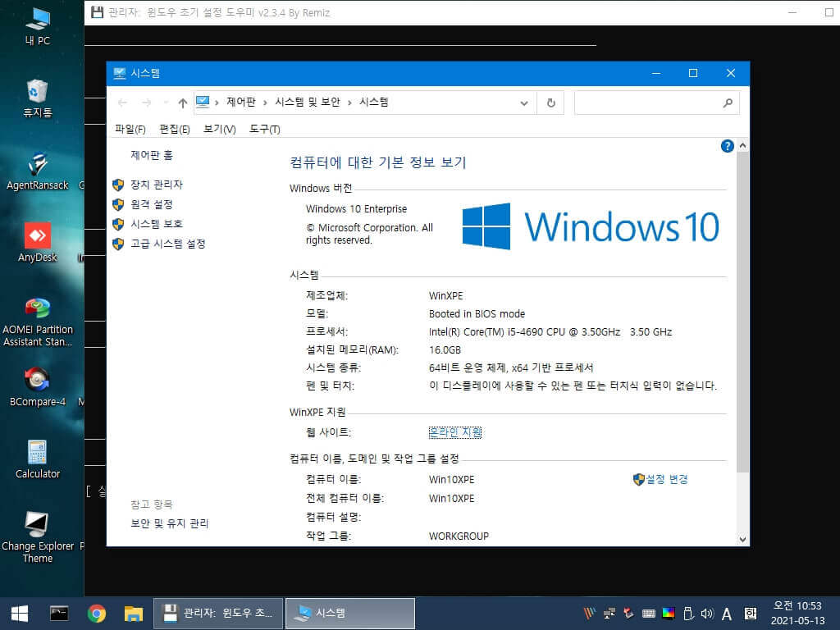Image resolution: width=840 pixels, height=630 pixels.
Task: Expand the chevron after 제어판 breadcrumb
Action: click(265, 103)
